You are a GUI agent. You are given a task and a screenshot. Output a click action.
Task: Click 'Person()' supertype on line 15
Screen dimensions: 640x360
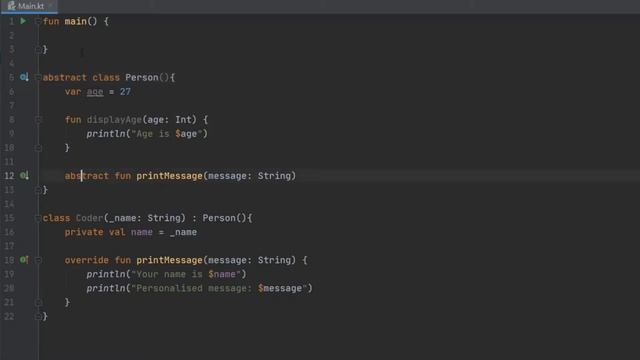tap(224, 218)
